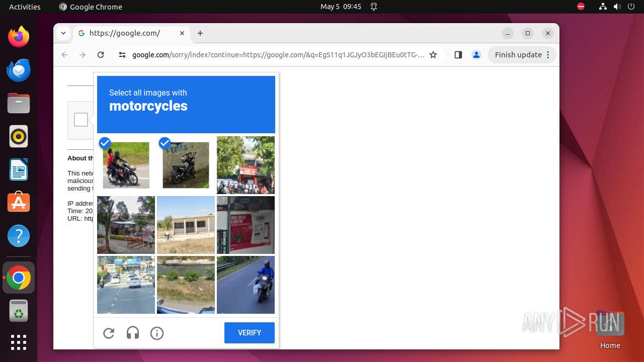
Task: Switch to the google.com tab
Action: click(x=132, y=33)
